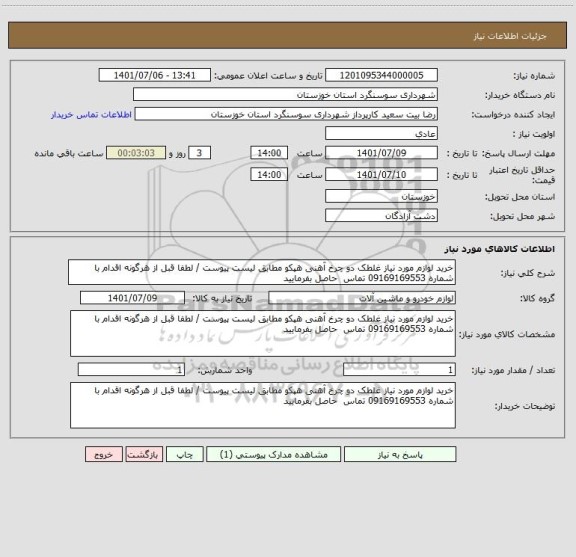Click the مشخصات کالای مورد نیاز text area
Viewport: 576px width, 557px height.
click(x=263, y=334)
